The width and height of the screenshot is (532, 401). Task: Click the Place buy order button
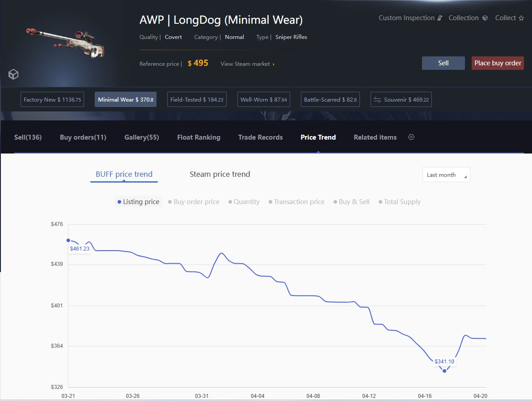(498, 63)
